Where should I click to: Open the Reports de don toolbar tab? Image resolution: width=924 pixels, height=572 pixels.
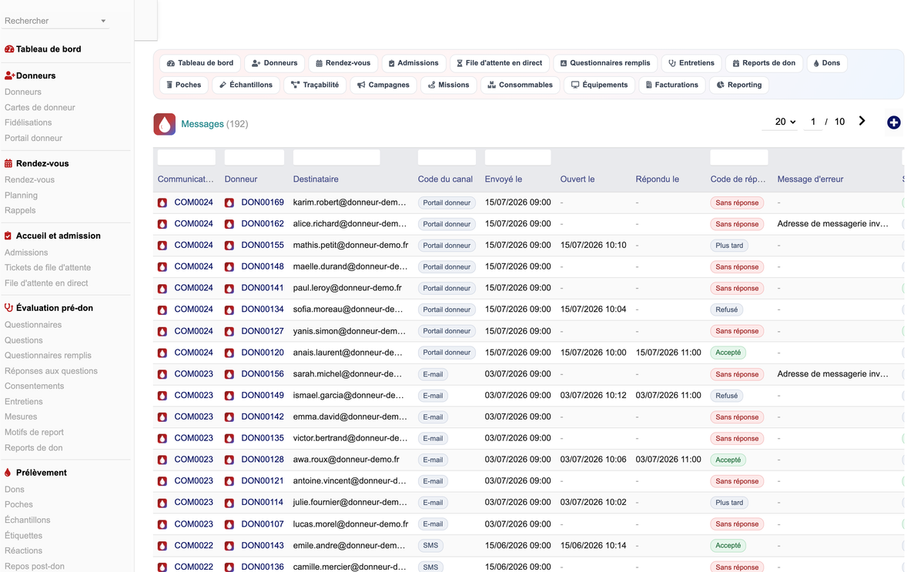tap(764, 63)
